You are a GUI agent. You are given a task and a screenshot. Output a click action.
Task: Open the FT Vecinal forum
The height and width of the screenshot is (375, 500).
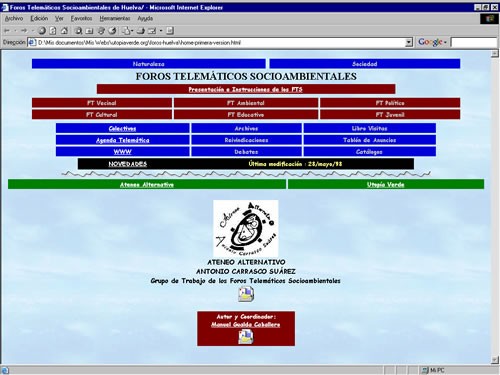click(102, 103)
